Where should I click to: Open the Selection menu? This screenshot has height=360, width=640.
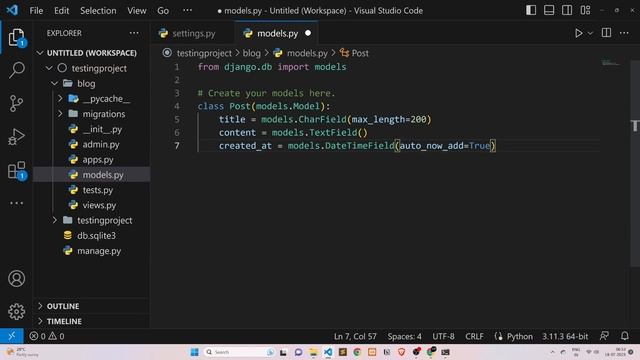tap(98, 11)
